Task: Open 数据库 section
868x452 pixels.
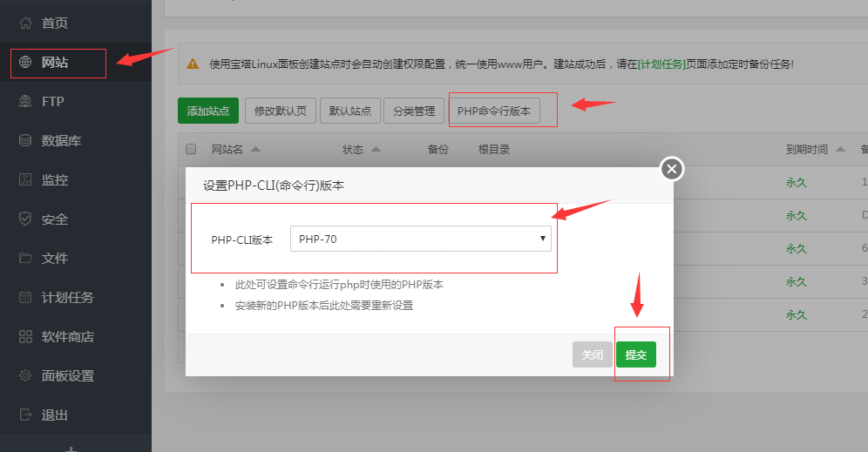Action: pos(62,140)
